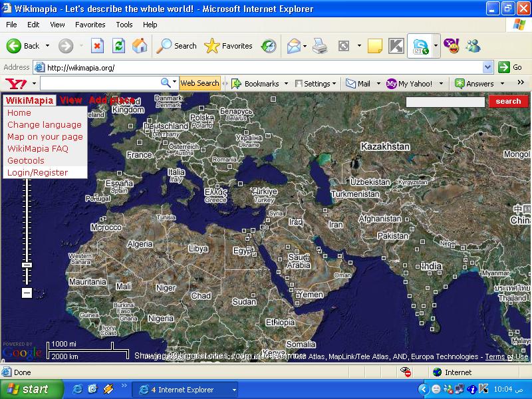Open Yahoo Mail from the toolbar

(x=358, y=84)
